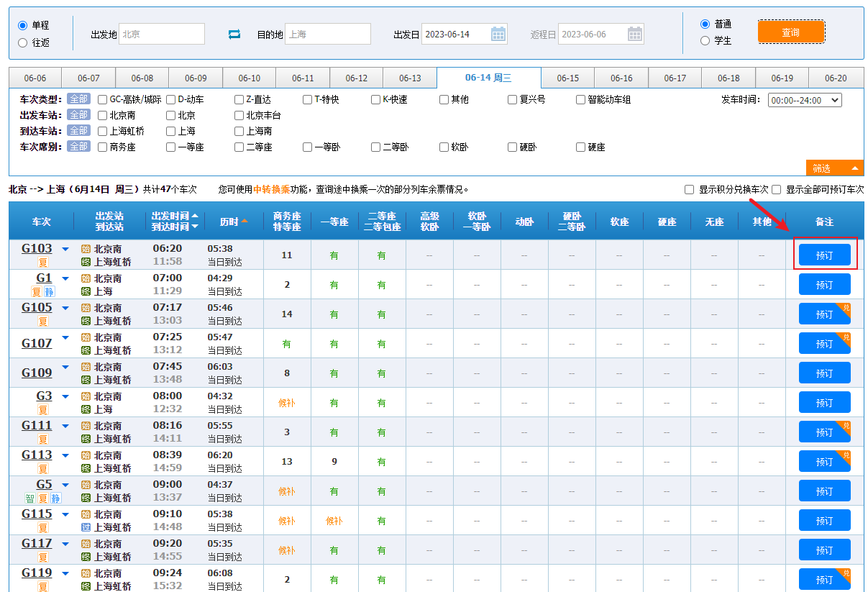The image size is (868, 592).
Task: Expand stop details arrow next to G103
Action: (65, 250)
